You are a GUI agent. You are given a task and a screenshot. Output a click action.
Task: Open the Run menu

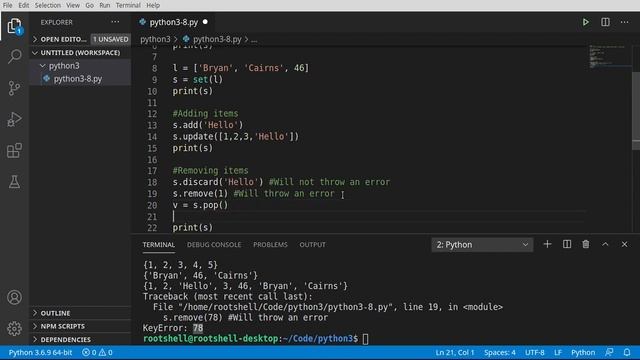(104, 5)
